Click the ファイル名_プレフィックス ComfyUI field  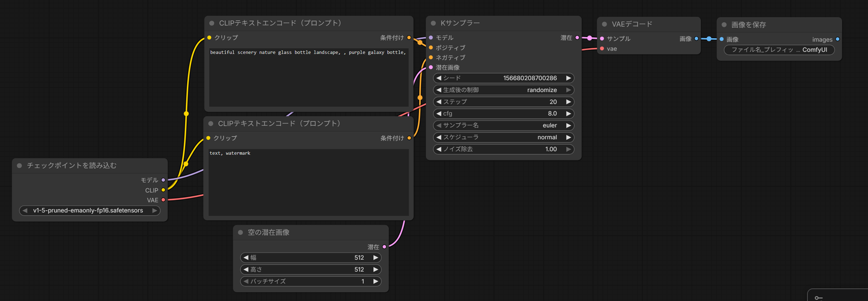click(779, 50)
